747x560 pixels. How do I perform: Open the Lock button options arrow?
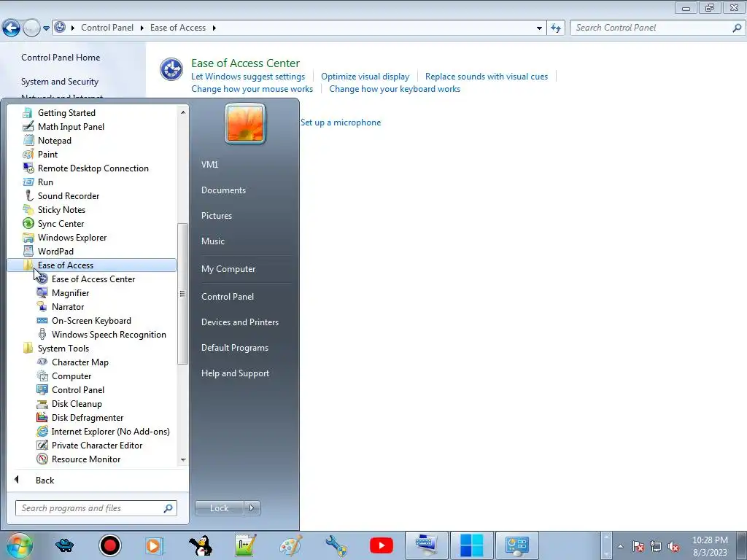(x=252, y=508)
